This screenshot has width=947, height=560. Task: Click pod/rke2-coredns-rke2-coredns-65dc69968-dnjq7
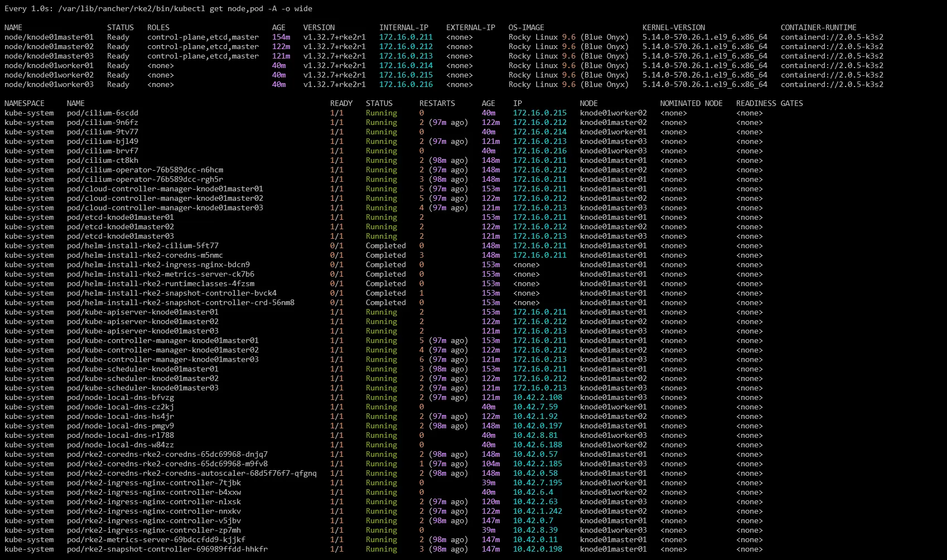pos(167,454)
